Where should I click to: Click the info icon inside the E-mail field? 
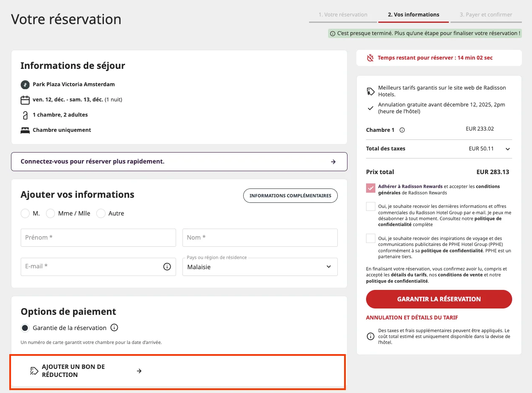[168, 267]
